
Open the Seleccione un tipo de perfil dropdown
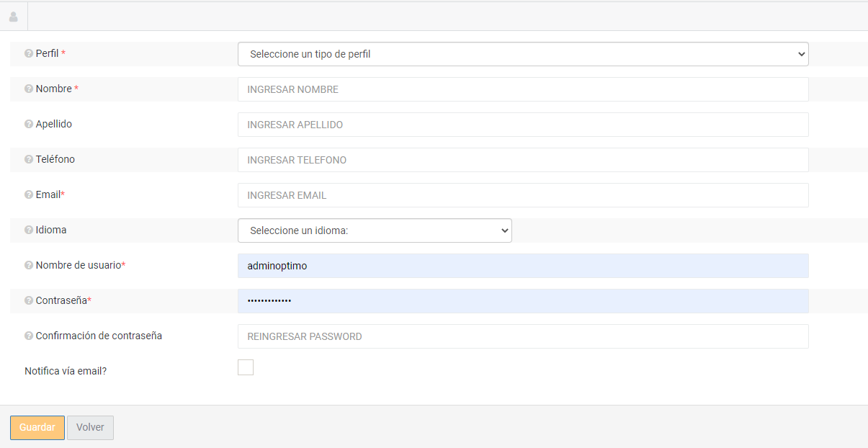(523, 54)
